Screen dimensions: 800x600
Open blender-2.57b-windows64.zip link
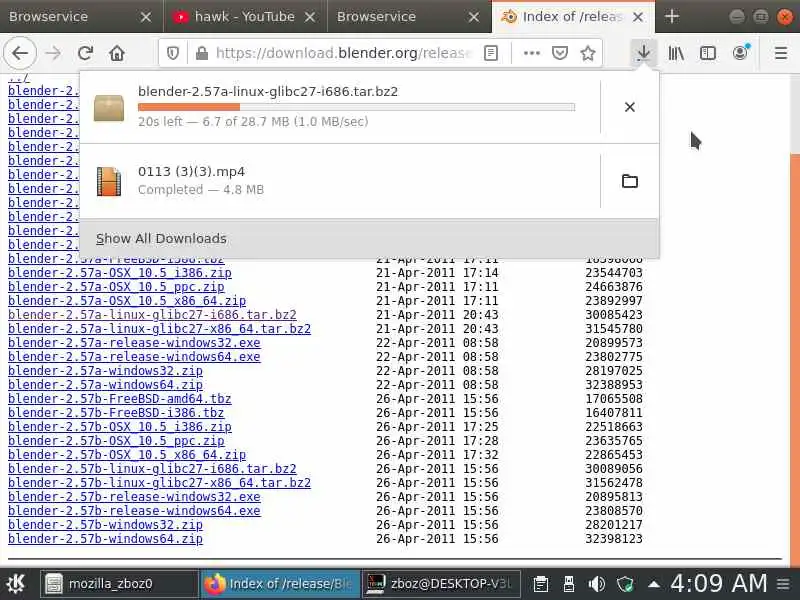pos(106,539)
